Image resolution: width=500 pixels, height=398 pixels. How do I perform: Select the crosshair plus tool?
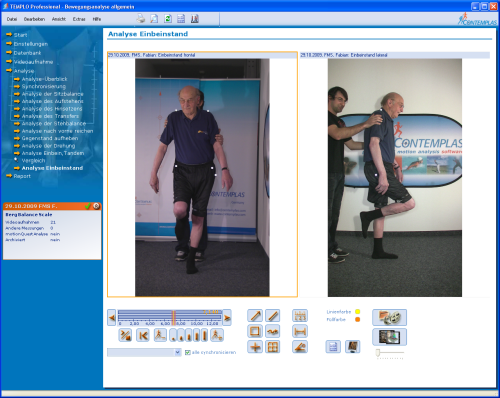point(255,347)
